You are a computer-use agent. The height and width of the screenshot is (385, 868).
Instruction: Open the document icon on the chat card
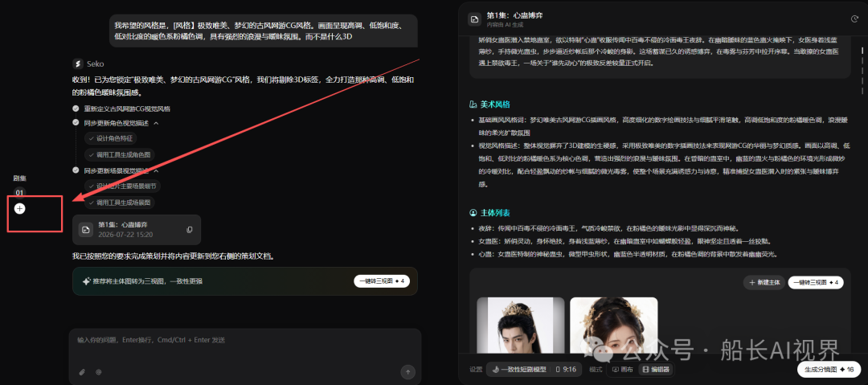86,229
